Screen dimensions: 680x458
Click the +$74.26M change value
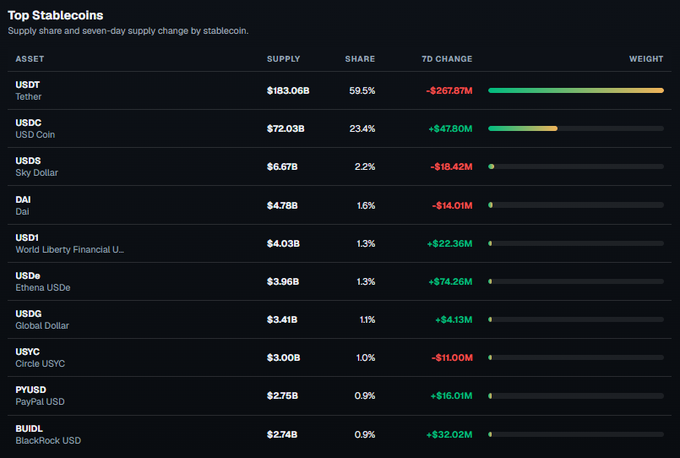tap(450, 282)
